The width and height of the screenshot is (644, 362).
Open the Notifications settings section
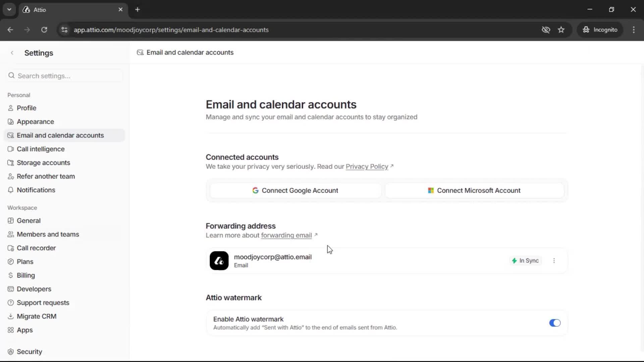coord(36,190)
